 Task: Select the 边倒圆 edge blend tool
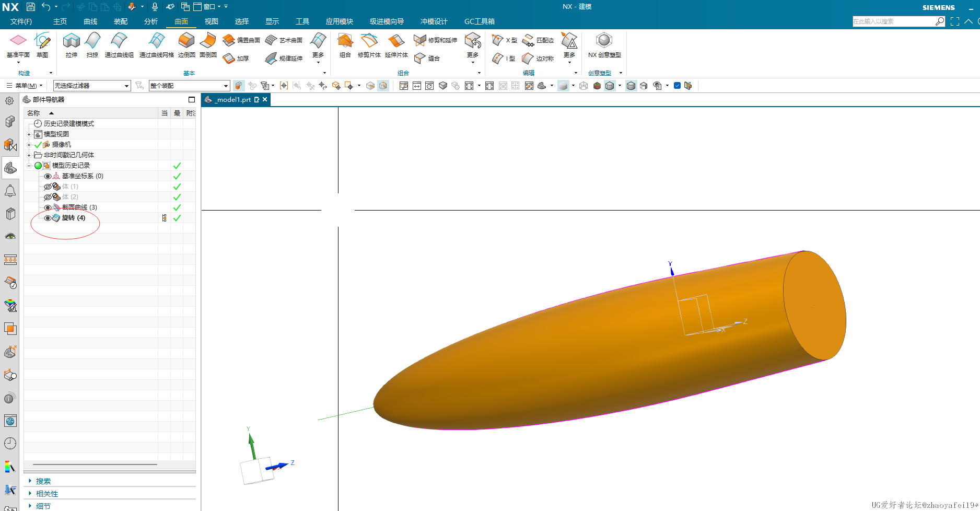click(x=186, y=45)
